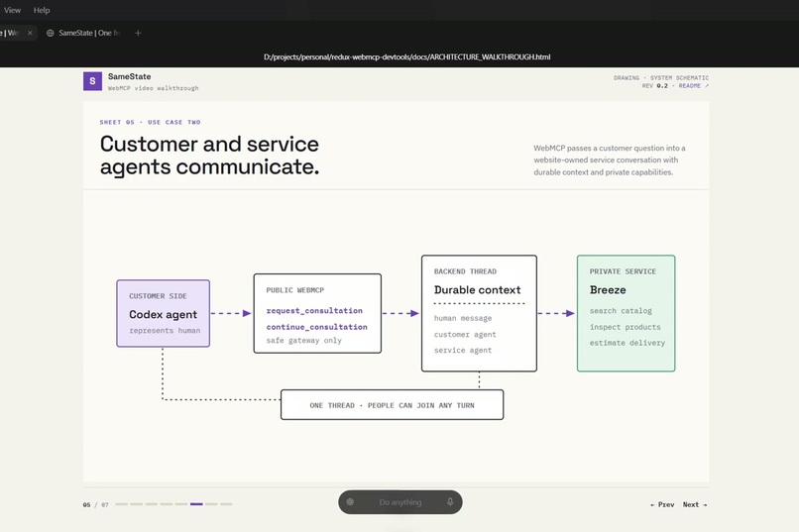Click request_consultation in Public WebMCP box
This screenshot has height=532, width=799.
pos(314,310)
